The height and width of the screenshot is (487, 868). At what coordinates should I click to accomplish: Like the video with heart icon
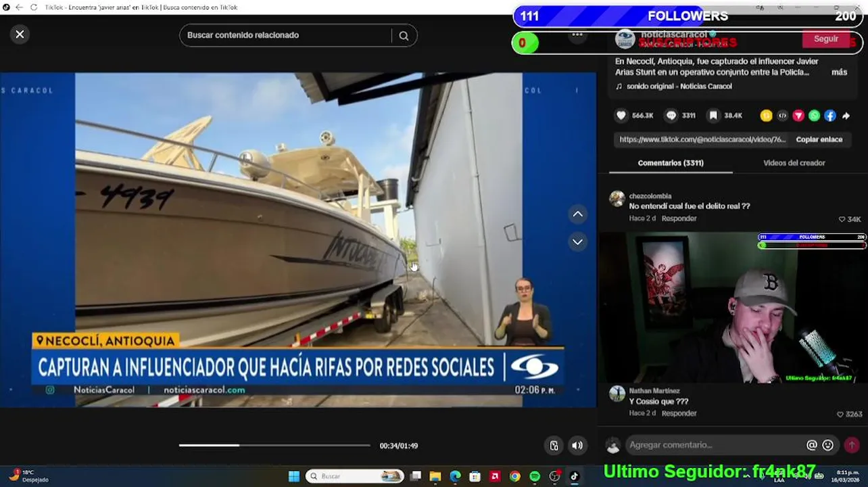click(621, 116)
